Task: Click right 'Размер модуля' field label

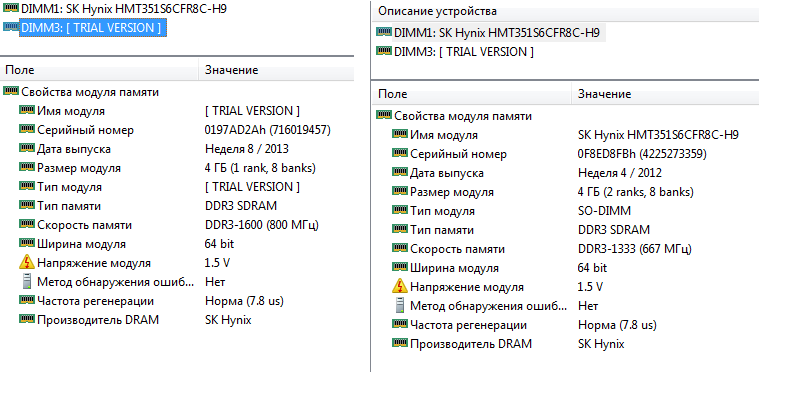Action: 452,192
